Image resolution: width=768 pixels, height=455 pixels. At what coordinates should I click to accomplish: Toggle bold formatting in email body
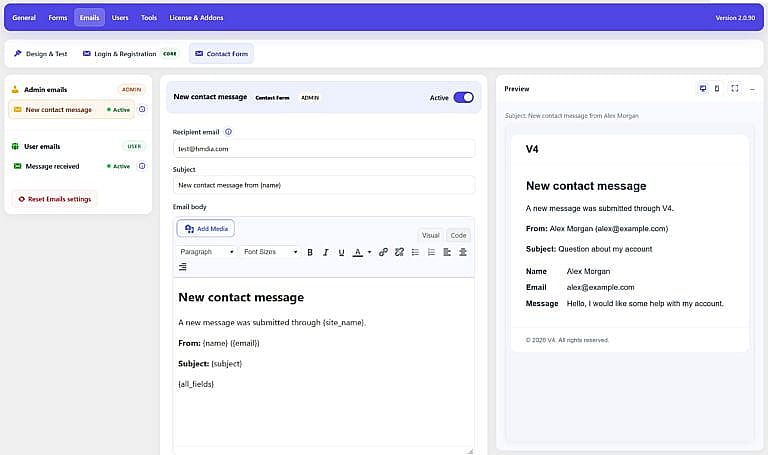310,252
